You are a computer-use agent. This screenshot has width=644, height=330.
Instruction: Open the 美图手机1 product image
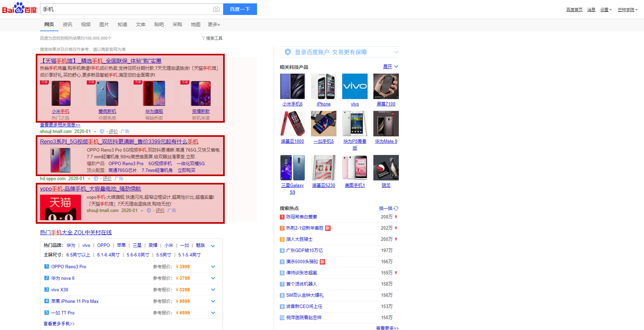[355, 168]
